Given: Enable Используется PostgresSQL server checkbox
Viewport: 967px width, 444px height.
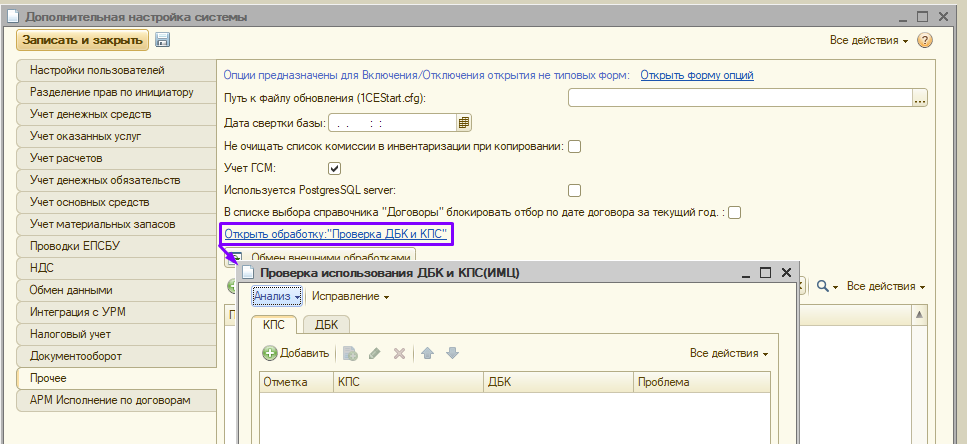Looking at the screenshot, I should pyautogui.click(x=574, y=190).
